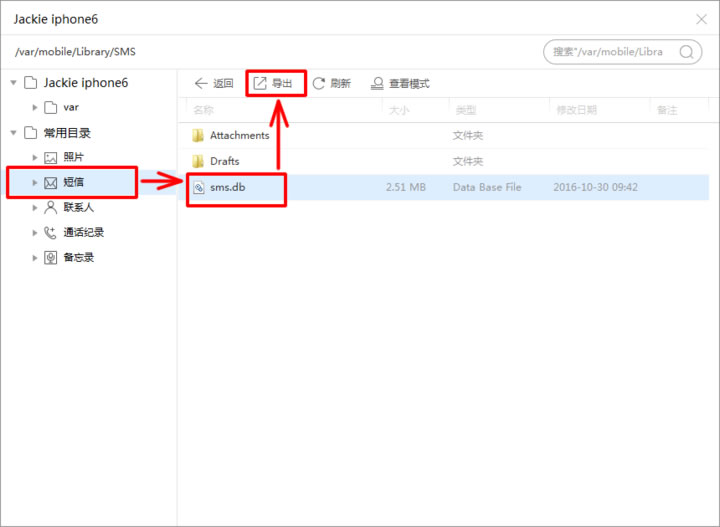
Task: Click 文件夹 type in Drafts row
Action: pyautogui.click(x=467, y=162)
